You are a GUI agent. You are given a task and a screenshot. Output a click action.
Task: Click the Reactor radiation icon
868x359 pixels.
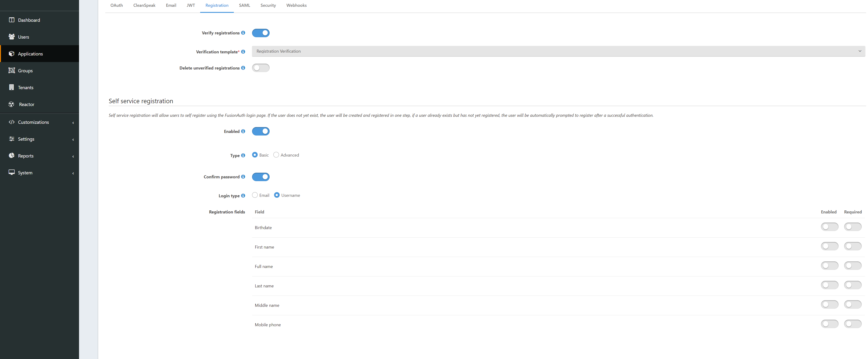11,104
